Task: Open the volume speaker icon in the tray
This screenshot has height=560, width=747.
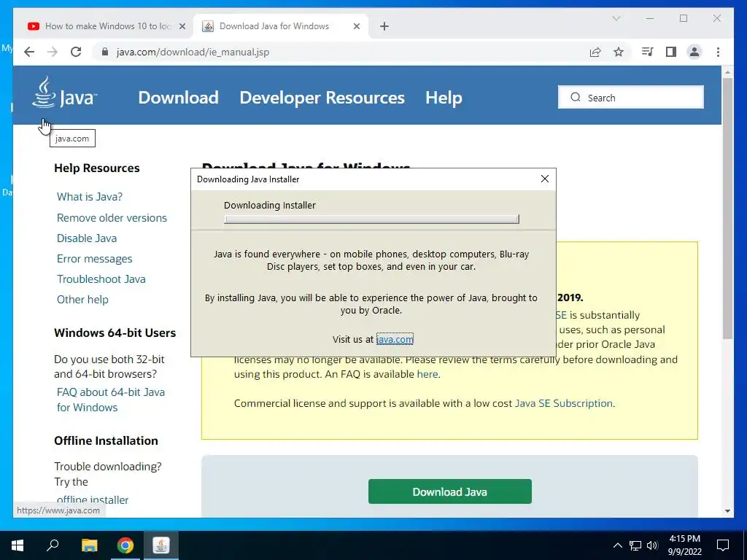Action: [652, 545]
